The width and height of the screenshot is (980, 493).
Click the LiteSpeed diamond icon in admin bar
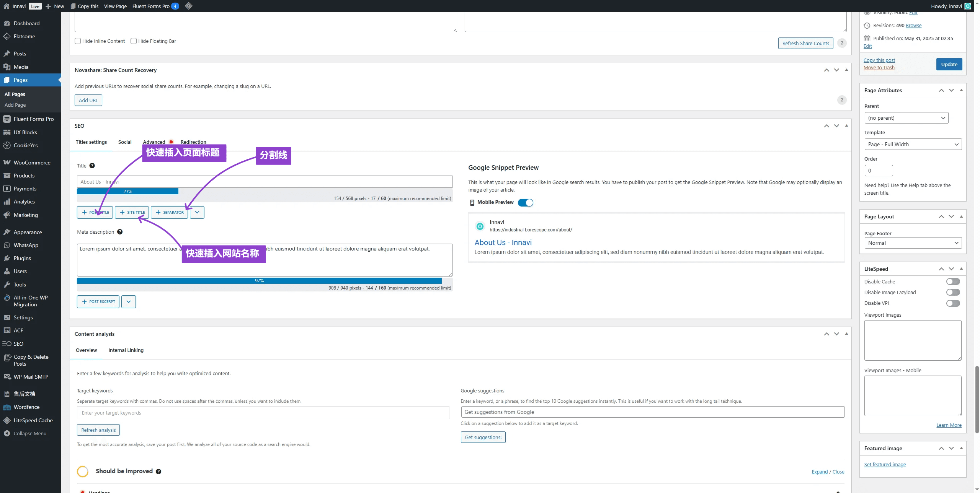(189, 6)
